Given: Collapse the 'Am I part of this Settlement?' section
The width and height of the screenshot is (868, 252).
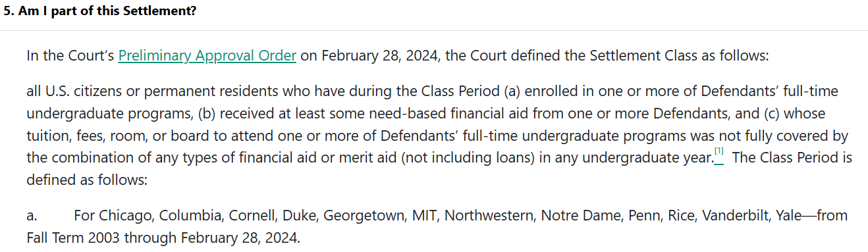Looking at the screenshot, I should coord(434,13).
